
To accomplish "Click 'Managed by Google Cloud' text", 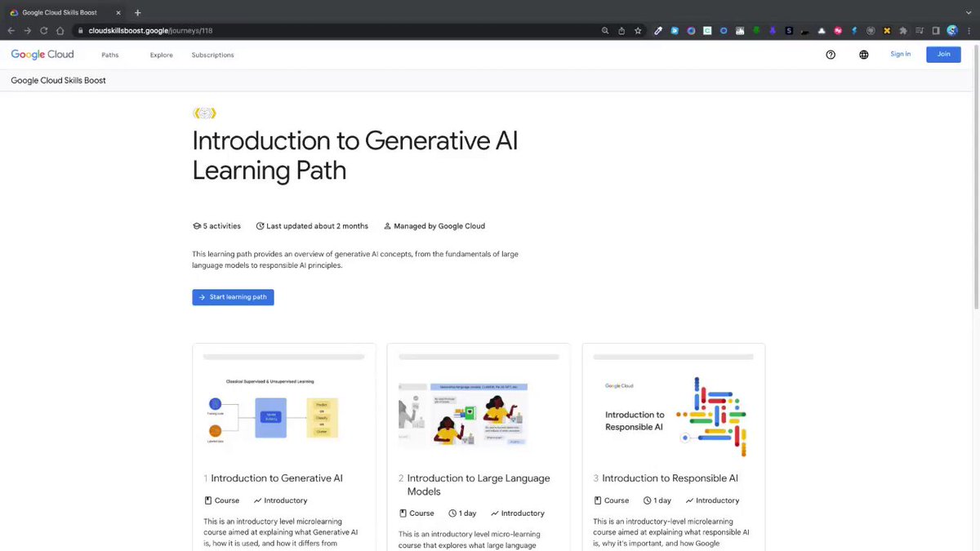I will (439, 226).
